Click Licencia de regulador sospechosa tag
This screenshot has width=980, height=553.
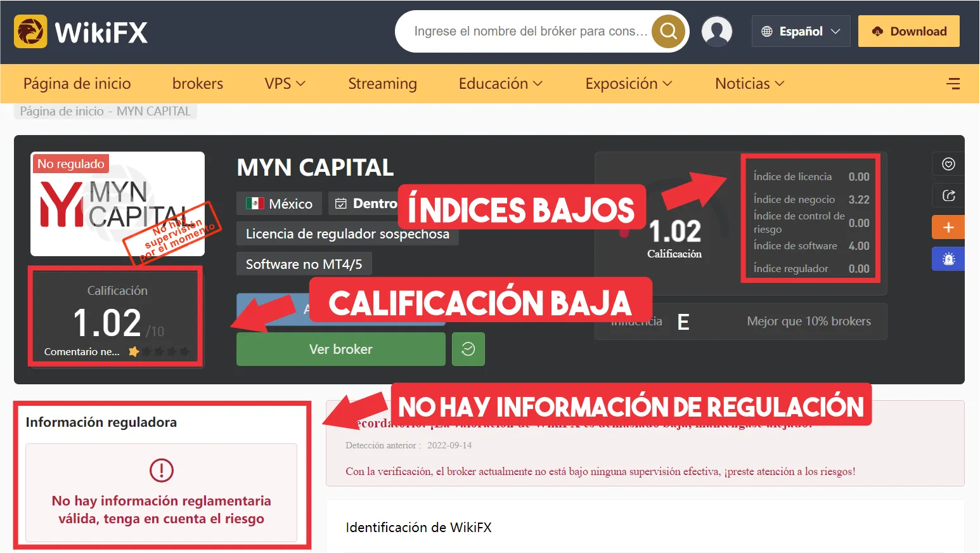[347, 234]
